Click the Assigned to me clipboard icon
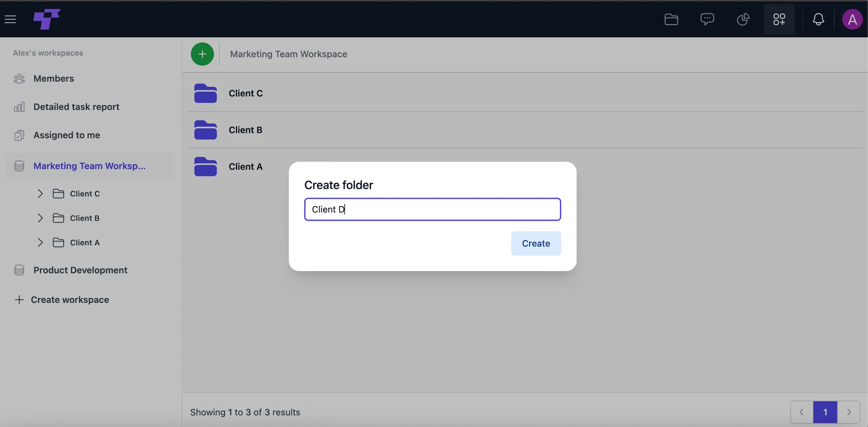Image resolution: width=868 pixels, height=427 pixels. tap(19, 135)
